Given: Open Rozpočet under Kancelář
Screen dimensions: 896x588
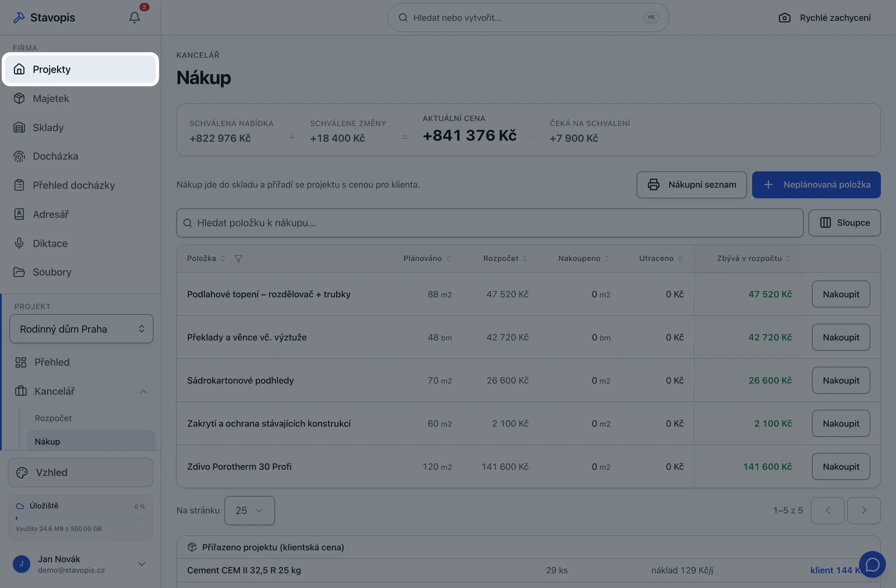Looking at the screenshot, I should click(53, 418).
